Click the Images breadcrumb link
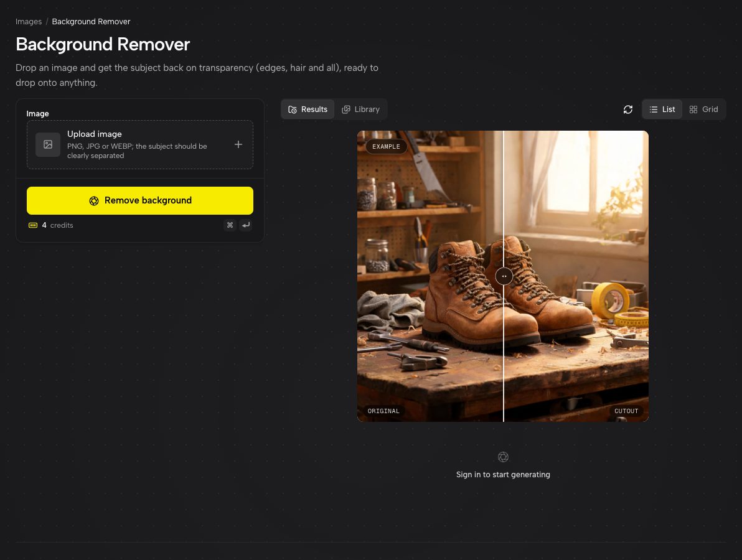 click(x=29, y=22)
